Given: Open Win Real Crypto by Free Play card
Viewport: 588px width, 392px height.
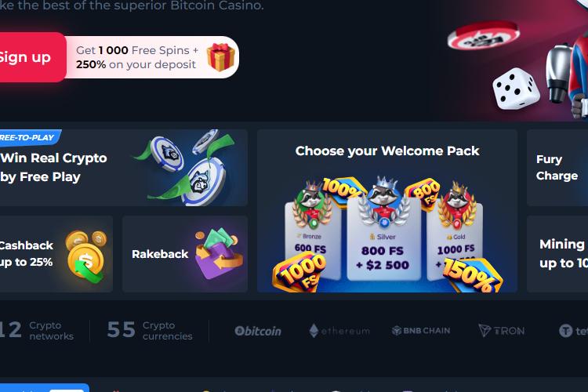Looking at the screenshot, I should coord(123,168).
